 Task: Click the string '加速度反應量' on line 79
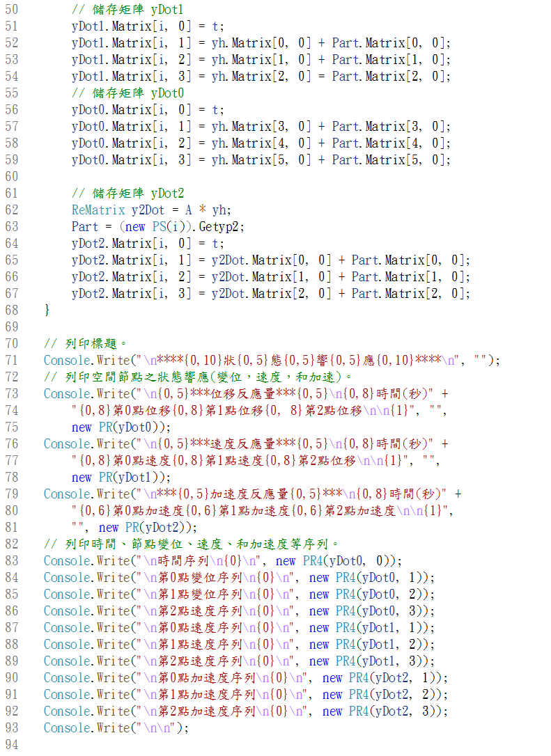coord(249,494)
